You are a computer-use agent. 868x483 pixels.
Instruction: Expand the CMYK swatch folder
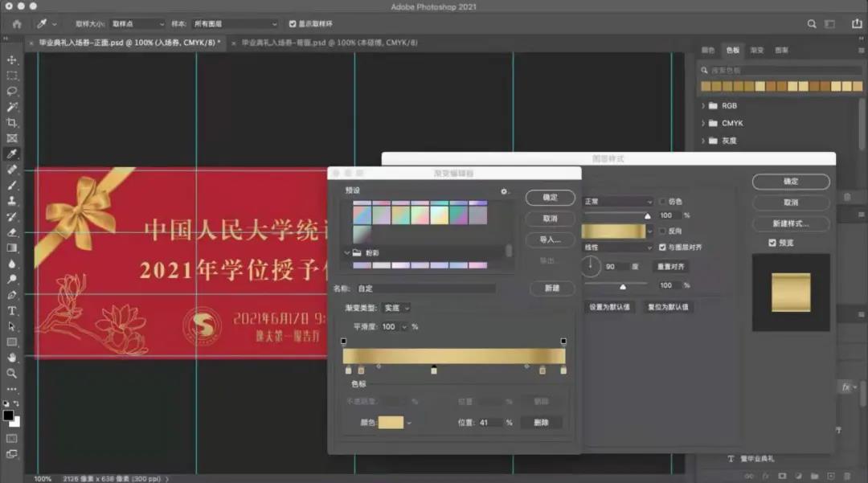704,123
